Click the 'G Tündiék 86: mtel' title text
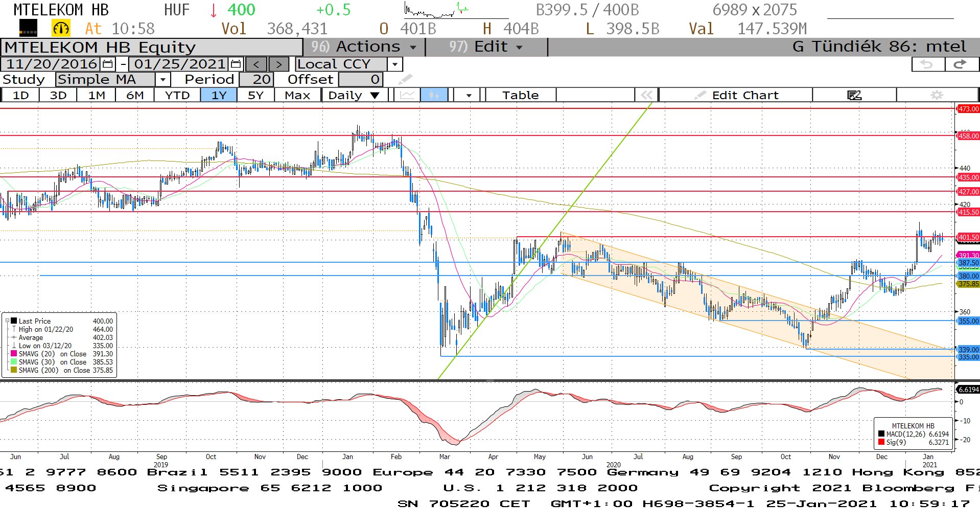Image resolution: width=980 pixels, height=524 pixels. click(879, 47)
